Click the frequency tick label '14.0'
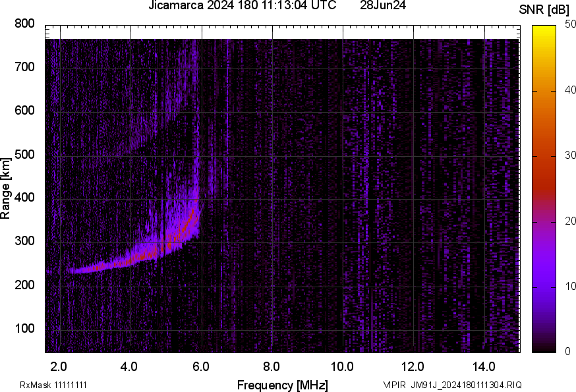 (484, 366)
